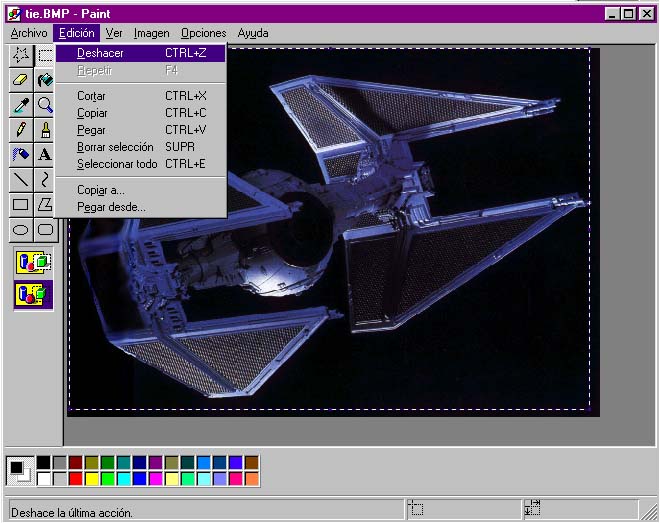Choose the Fill with color bucket
The height and width of the screenshot is (523, 660).
45,80
